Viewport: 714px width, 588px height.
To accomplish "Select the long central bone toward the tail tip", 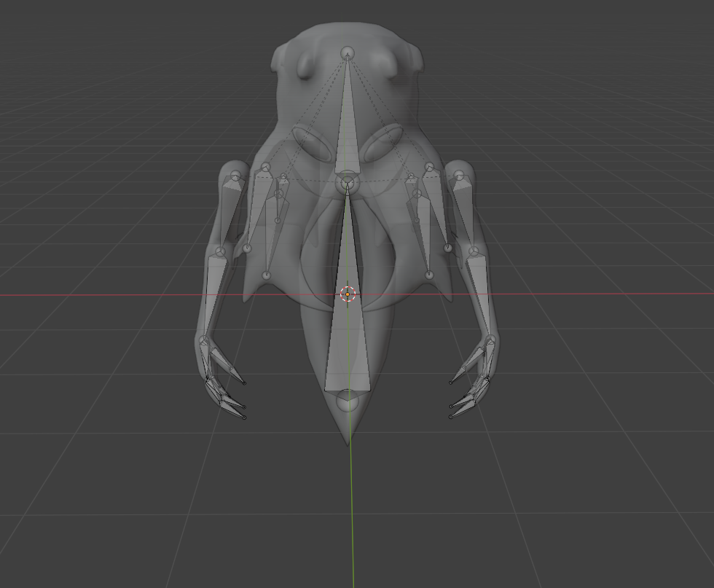I will tap(348, 296).
